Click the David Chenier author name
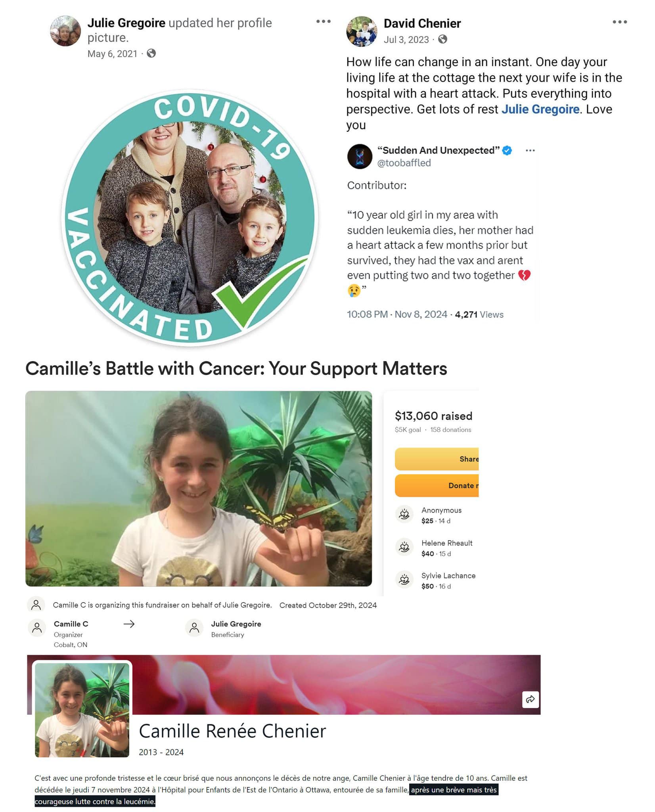 (x=422, y=23)
